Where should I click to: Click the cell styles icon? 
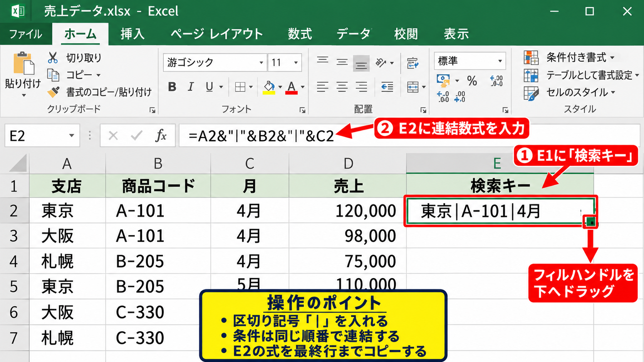[531, 93]
